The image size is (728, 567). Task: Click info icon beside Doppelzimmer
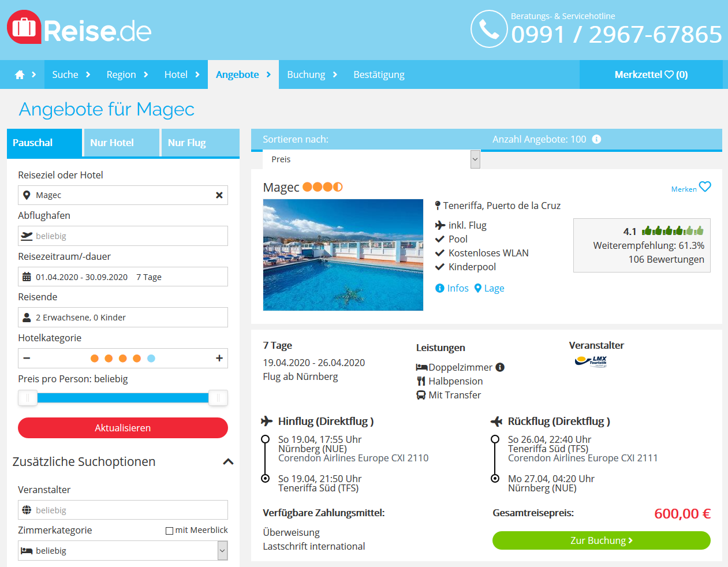point(500,367)
